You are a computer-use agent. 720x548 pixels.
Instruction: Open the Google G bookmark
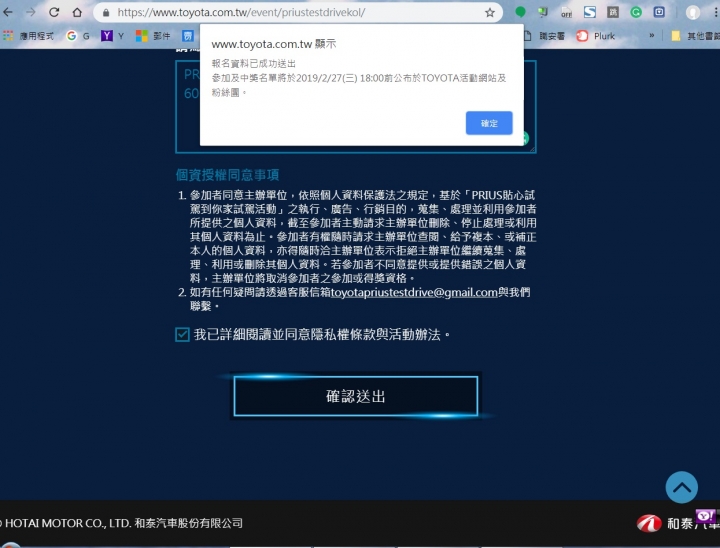click(x=78, y=36)
